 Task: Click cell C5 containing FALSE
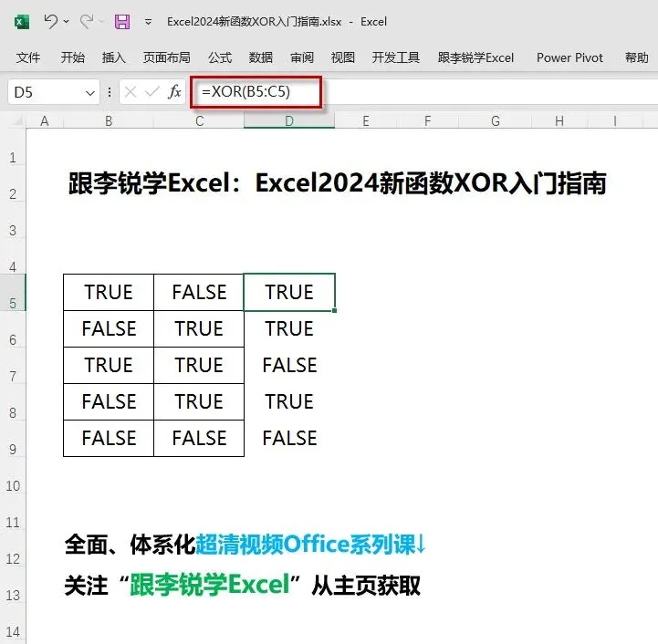(x=199, y=292)
